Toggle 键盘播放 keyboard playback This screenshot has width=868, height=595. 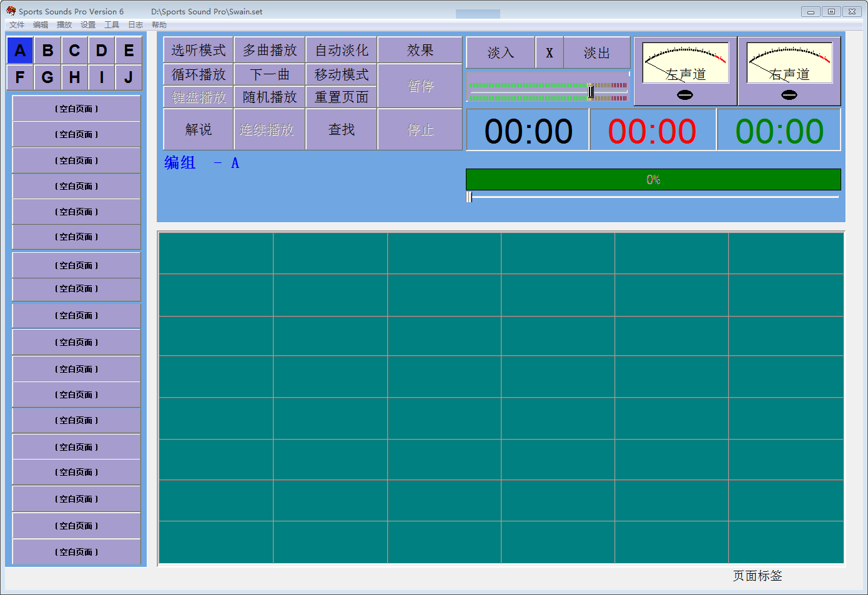click(x=199, y=97)
